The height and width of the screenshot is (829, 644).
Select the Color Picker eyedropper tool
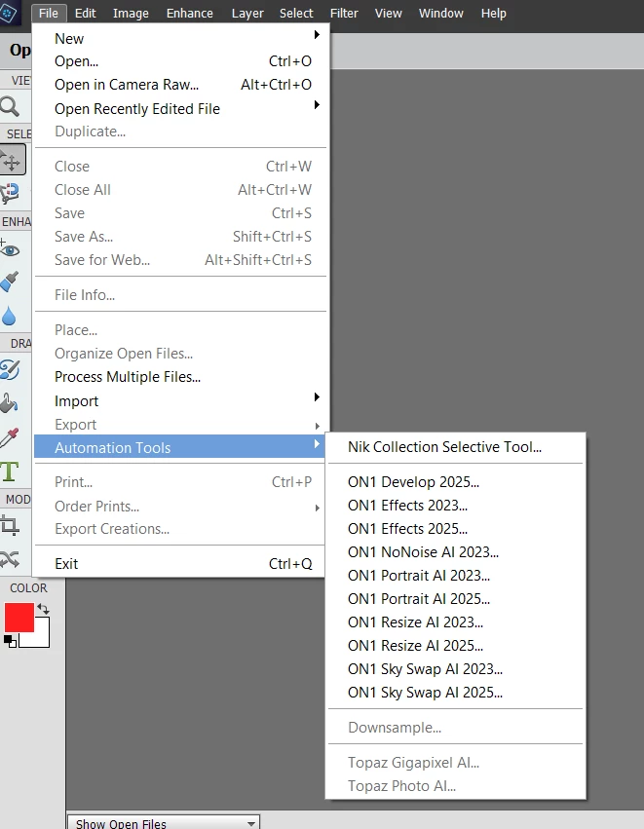(x=10, y=437)
